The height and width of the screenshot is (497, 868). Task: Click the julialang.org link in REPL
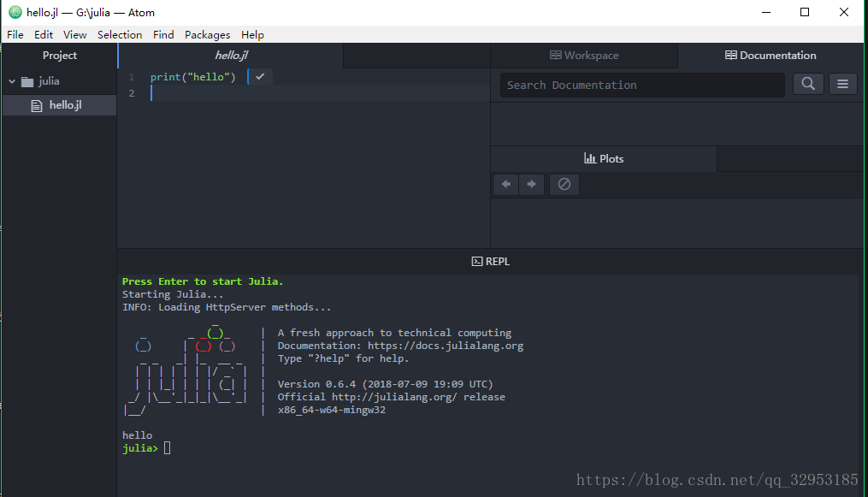coord(395,397)
